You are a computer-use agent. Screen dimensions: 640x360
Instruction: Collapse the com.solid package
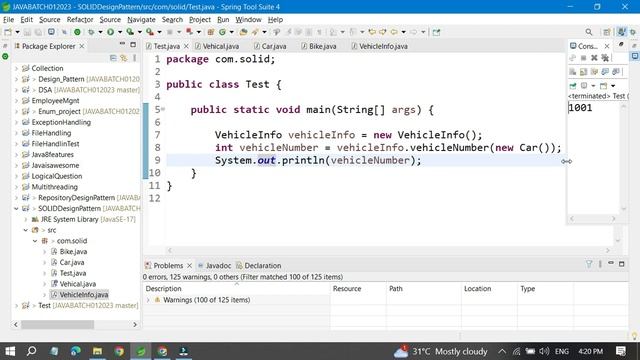35,241
